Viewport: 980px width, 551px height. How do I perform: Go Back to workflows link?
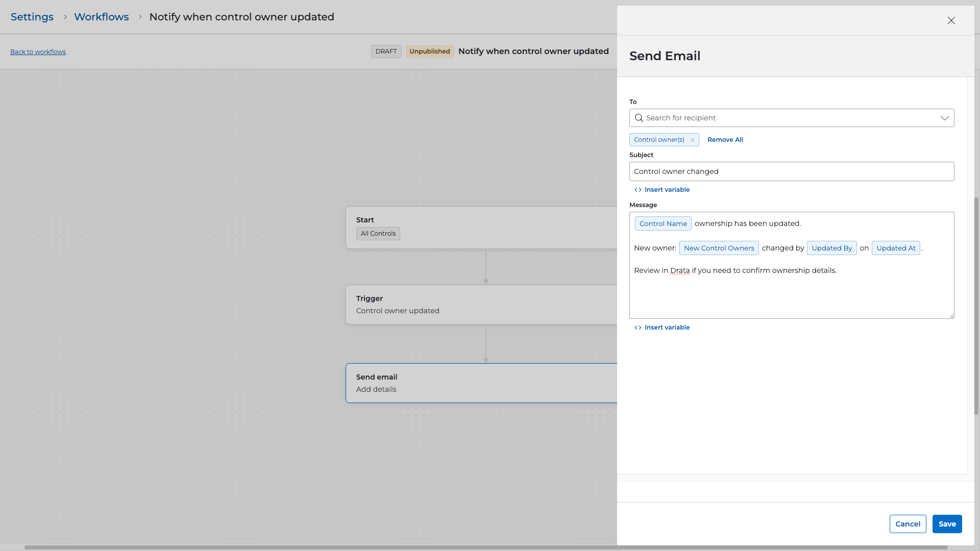pos(38,52)
